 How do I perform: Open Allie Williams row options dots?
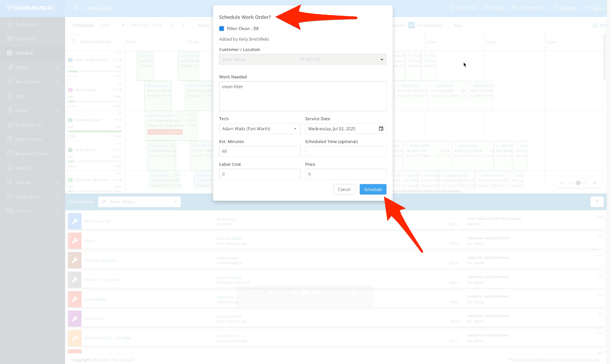tap(120, 84)
